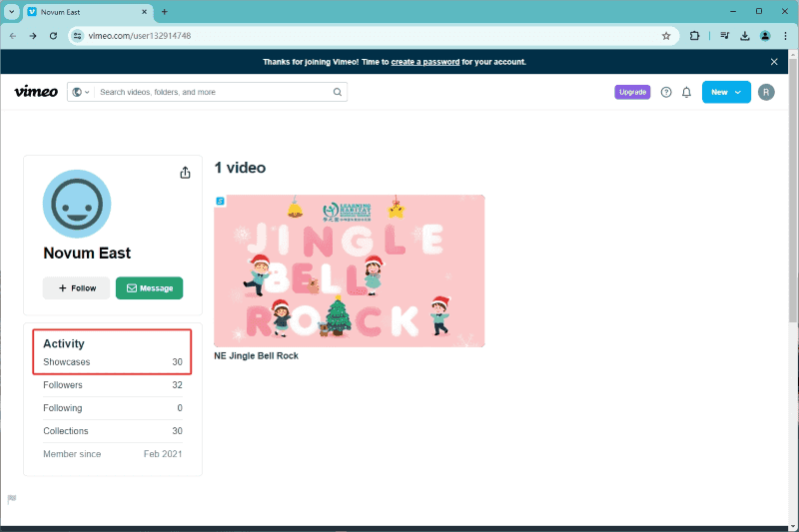The width and height of the screenshot is (799, 532).
Task: Click the magnifying glass search icon
Action: (338, 92)
